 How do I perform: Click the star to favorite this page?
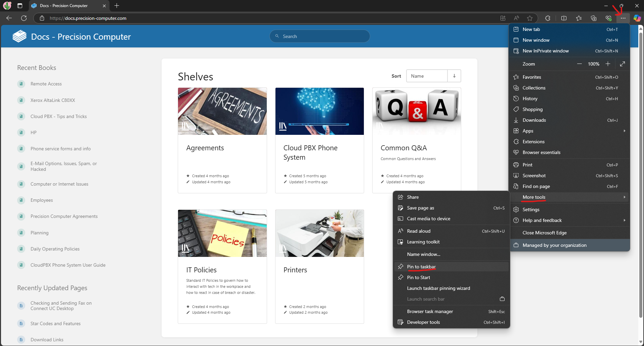pyautogui.click(x=530, y=18)
